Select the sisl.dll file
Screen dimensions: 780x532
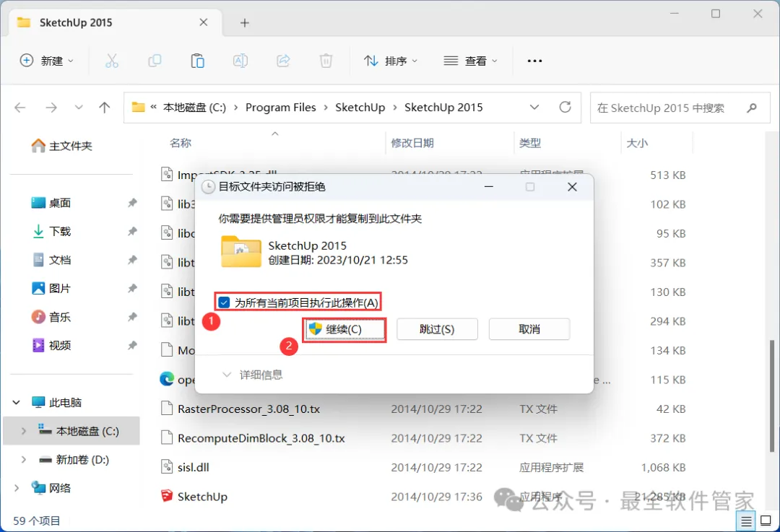pos(193,467)
